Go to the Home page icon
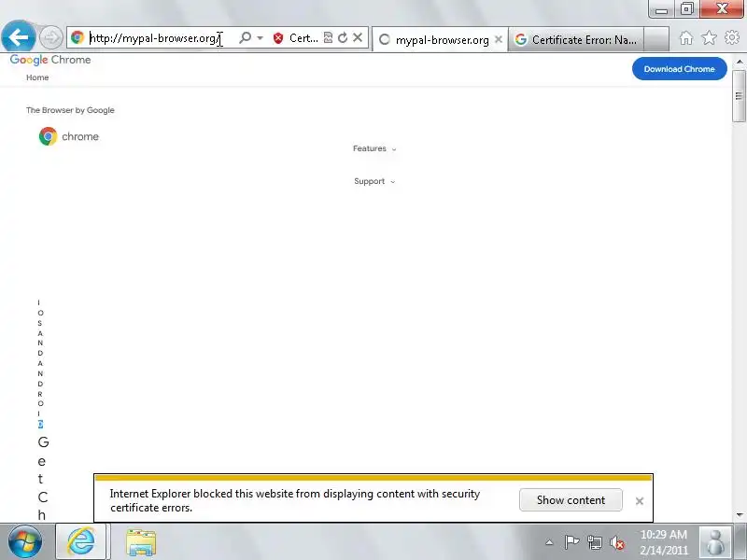 pyautogui.click(x=686, y=37)
